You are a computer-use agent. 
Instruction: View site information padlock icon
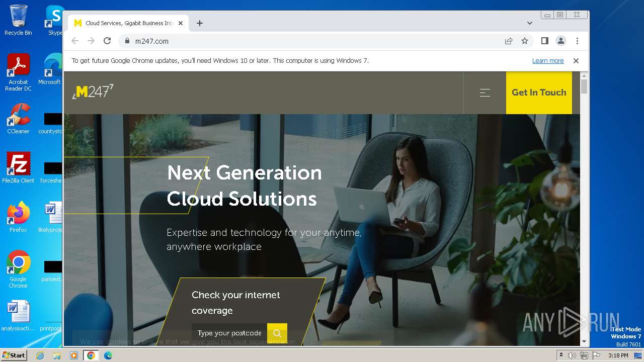pos(127,41)
